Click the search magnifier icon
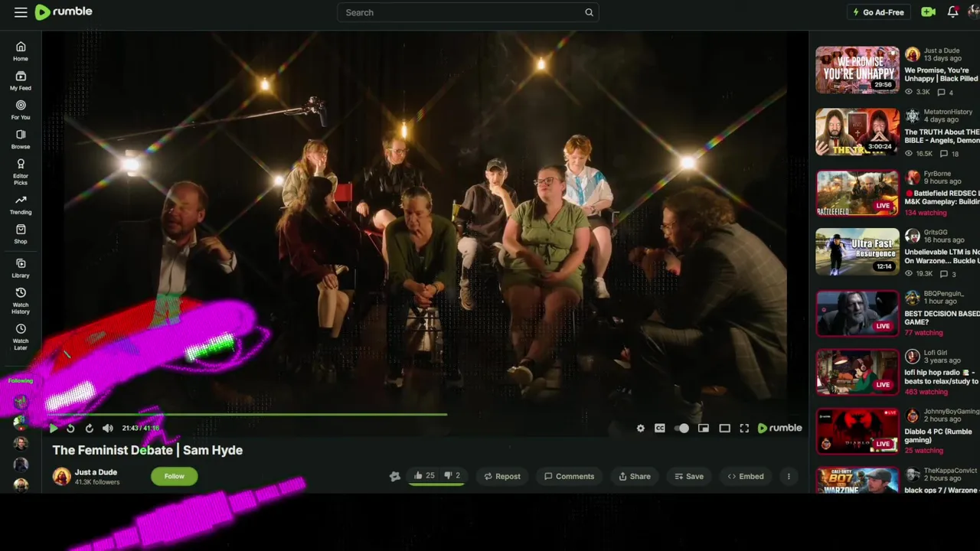The height and width of the screenshot is (551, 980). tap(589, 12)
